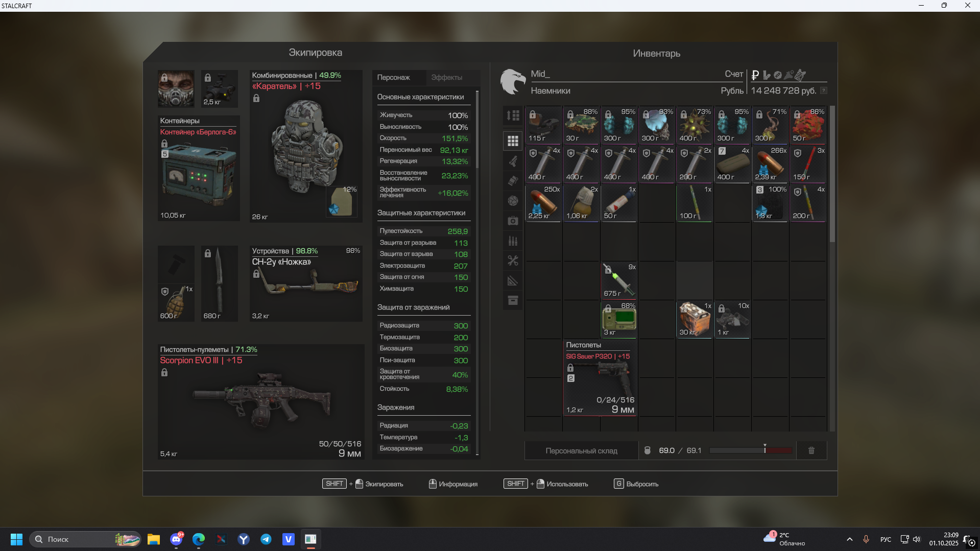Select the ruble currency icon

(x=755, y=75)
